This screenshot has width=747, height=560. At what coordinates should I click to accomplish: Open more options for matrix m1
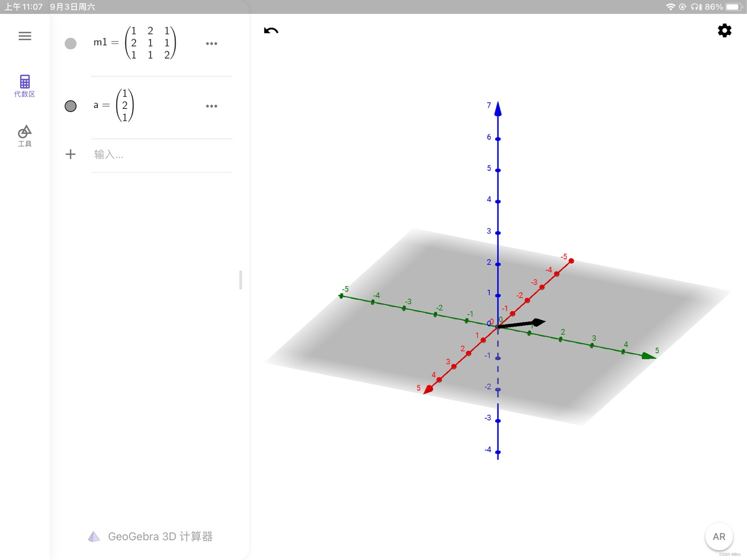point(211,43)
